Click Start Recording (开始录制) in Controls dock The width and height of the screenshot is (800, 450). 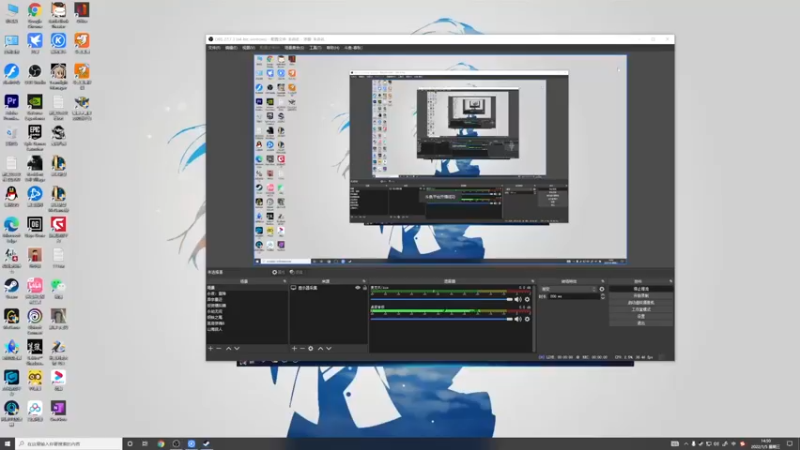pyautogui.click(x=641, y=295)
